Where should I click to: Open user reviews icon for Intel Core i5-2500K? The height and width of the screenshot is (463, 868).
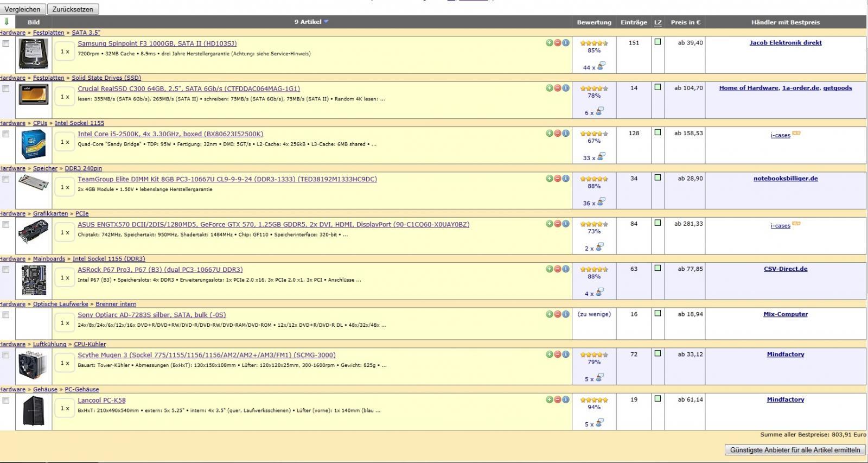tap(601, 156)
